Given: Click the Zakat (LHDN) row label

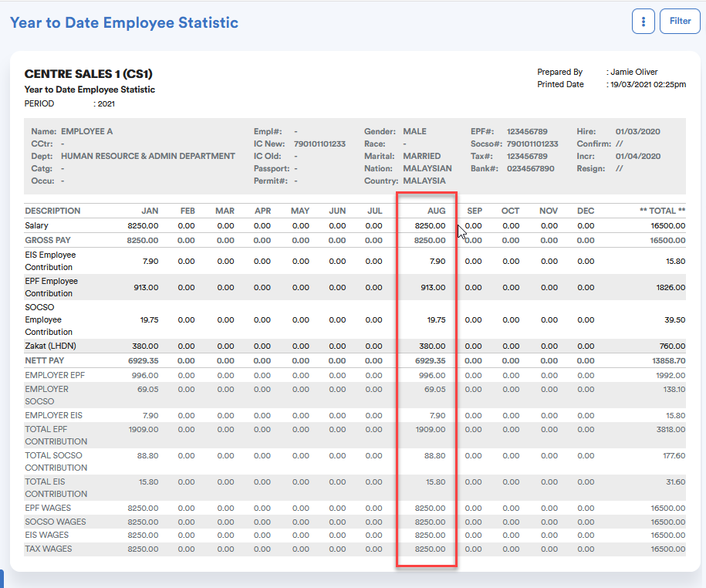Looking at the screenshot, I should [50, 346].
